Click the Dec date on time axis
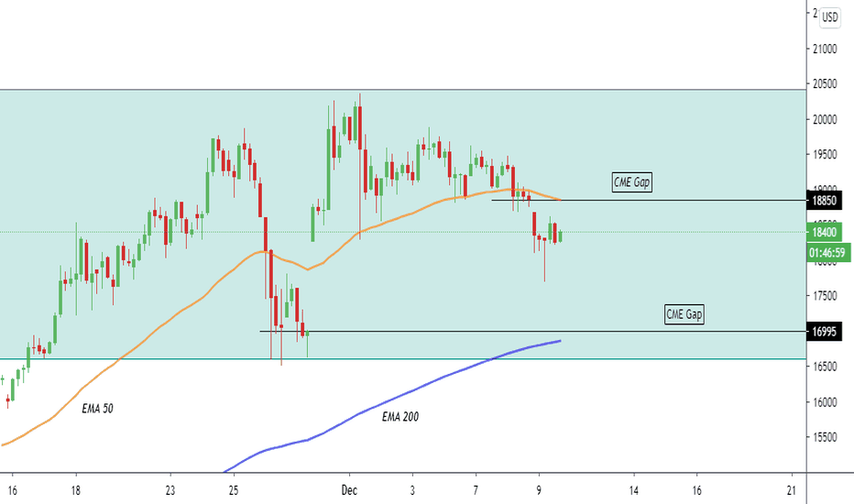The height and width of the screenshot is (504, 854). (x=349, y=490)
